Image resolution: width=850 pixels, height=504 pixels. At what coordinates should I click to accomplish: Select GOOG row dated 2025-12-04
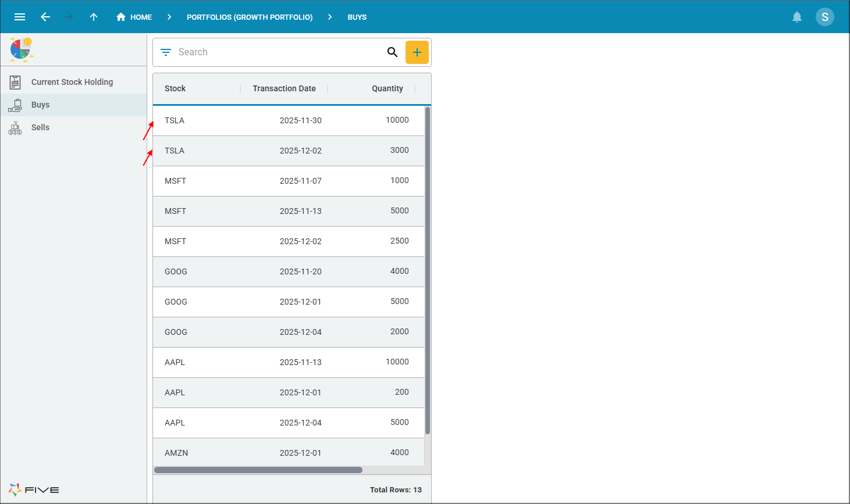pos(289,332)
